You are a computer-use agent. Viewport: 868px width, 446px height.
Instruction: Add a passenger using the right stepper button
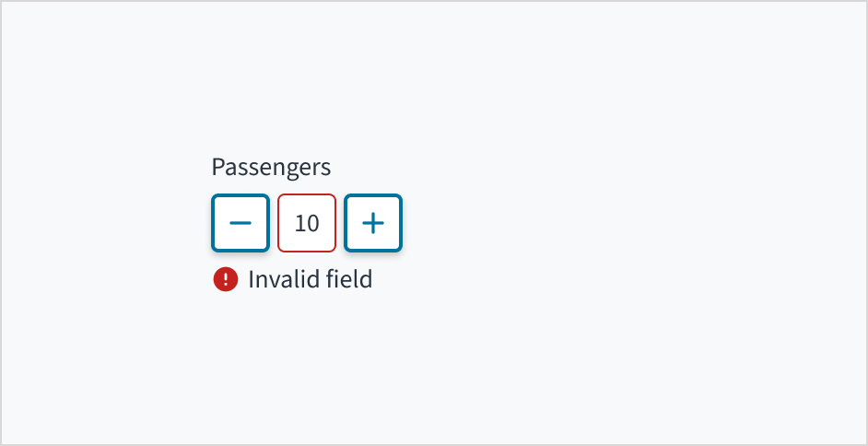click(373, 223)
